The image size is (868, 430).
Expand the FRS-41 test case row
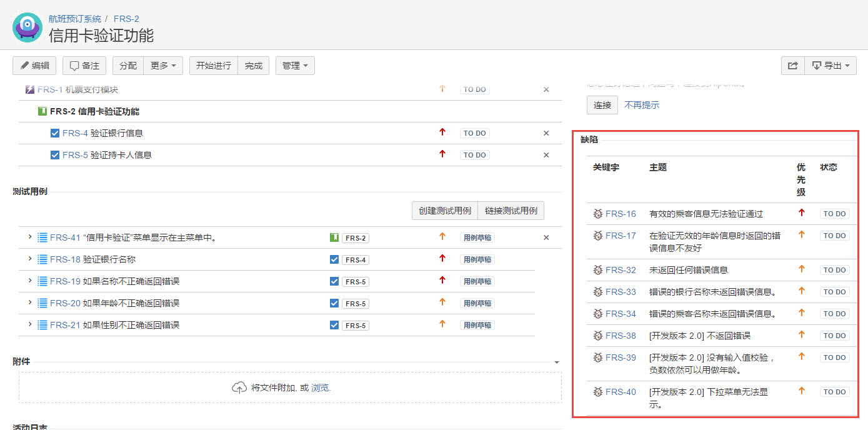(29, 237)
